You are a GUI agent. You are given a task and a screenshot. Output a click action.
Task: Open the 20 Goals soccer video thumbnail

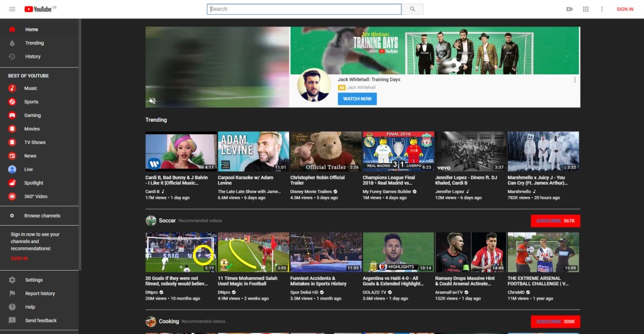pos(181,252)
